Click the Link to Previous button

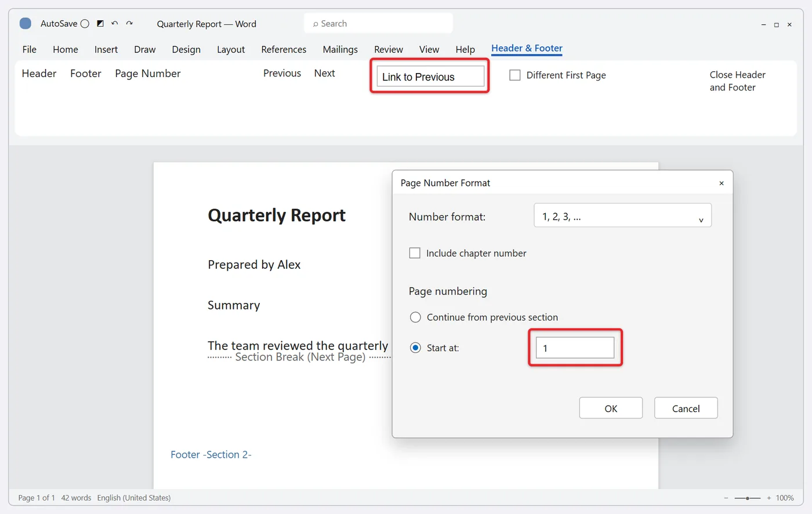(x=430, y=76)
